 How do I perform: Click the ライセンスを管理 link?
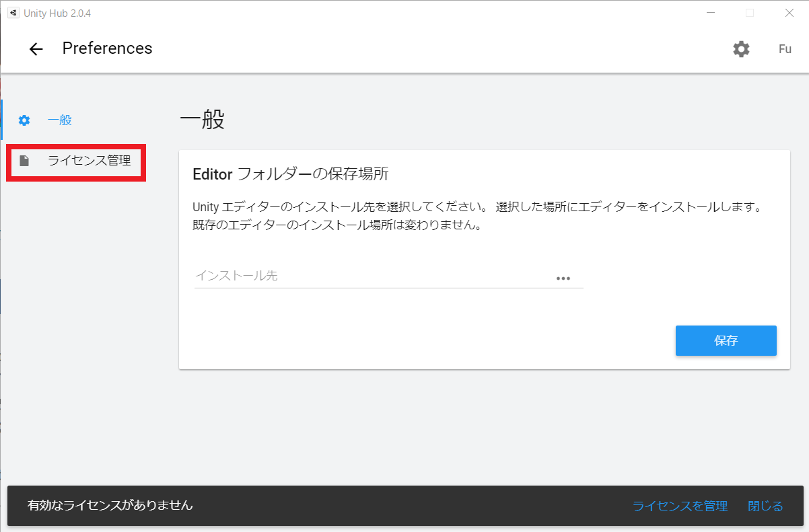[680, 506]
